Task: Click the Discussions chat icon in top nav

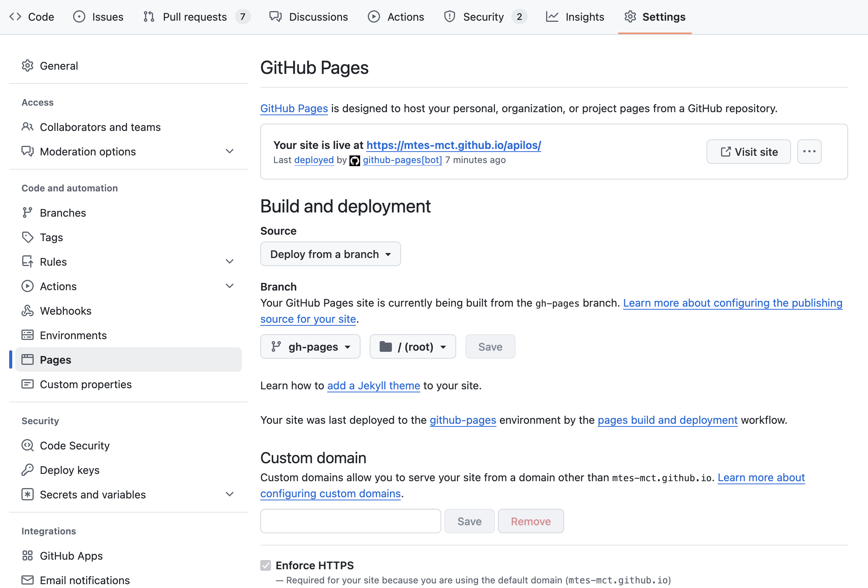Action: [x=276, y=17]
